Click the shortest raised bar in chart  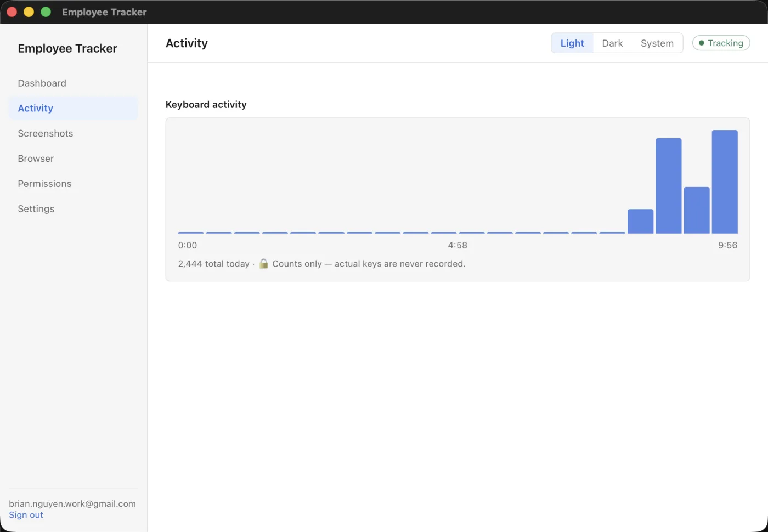click(640, 222)
